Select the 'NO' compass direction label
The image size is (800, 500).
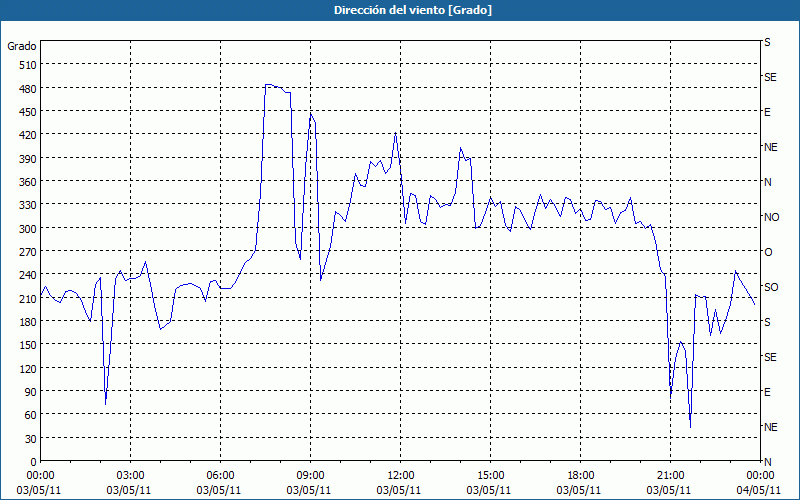pyautogui.click(x=771, y=217)
